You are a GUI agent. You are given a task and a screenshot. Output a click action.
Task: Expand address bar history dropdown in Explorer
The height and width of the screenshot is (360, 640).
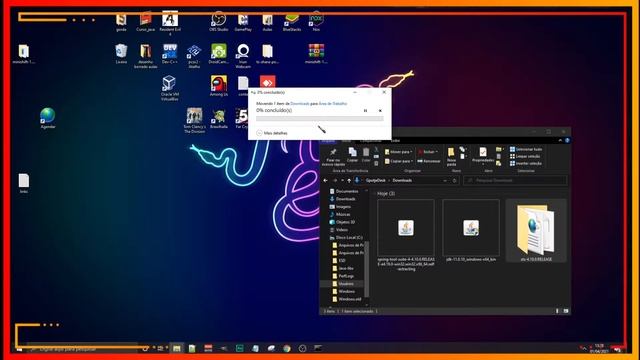pos(445,180)
